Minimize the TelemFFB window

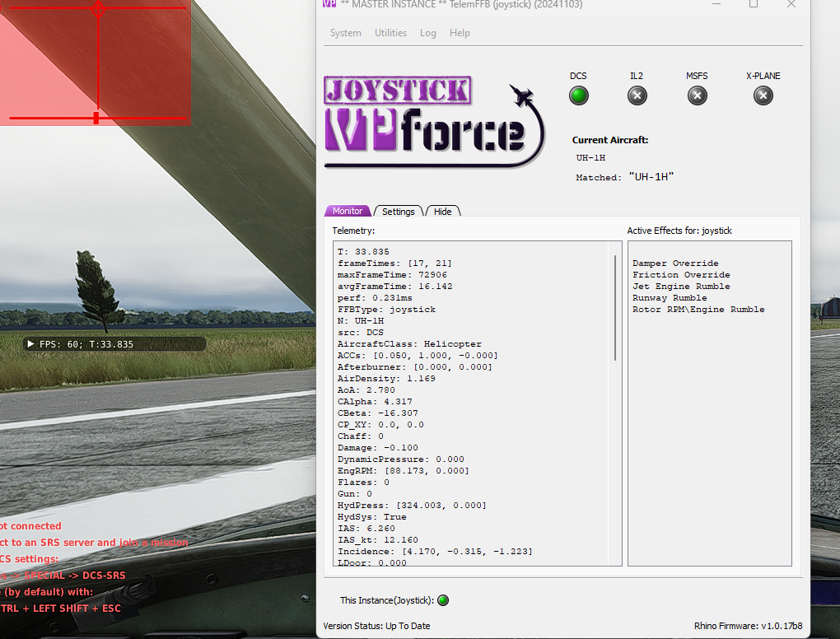(x=716, y=4)
